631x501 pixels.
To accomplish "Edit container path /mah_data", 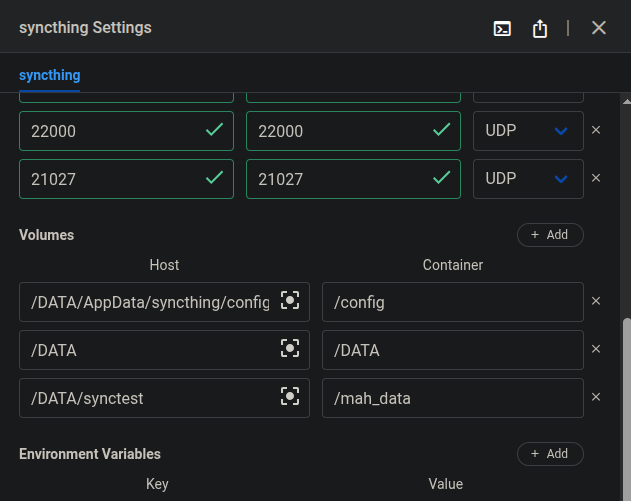I will pyautogui.click(x=453, y=398).
